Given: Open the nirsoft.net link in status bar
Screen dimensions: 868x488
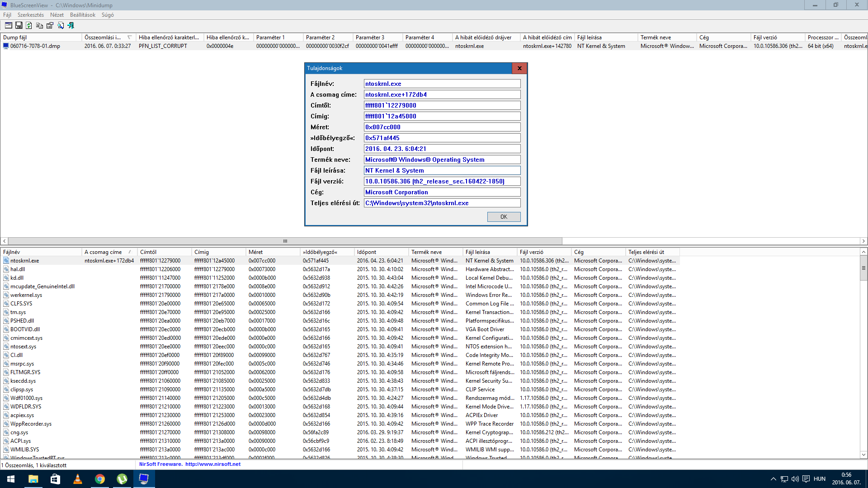Looking at the screenshot, I should [x=212, y=464].
